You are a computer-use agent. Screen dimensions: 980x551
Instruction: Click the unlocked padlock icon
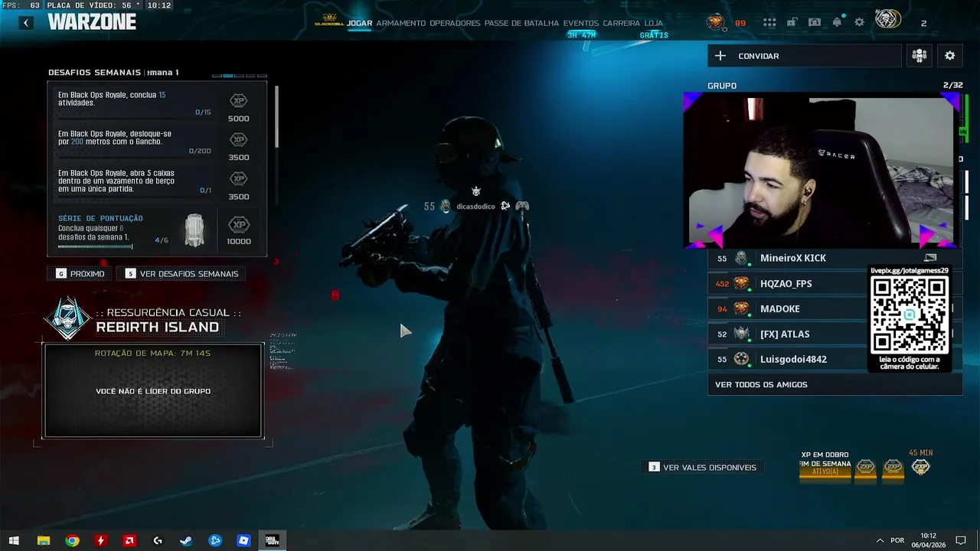(x=792, y=22)
